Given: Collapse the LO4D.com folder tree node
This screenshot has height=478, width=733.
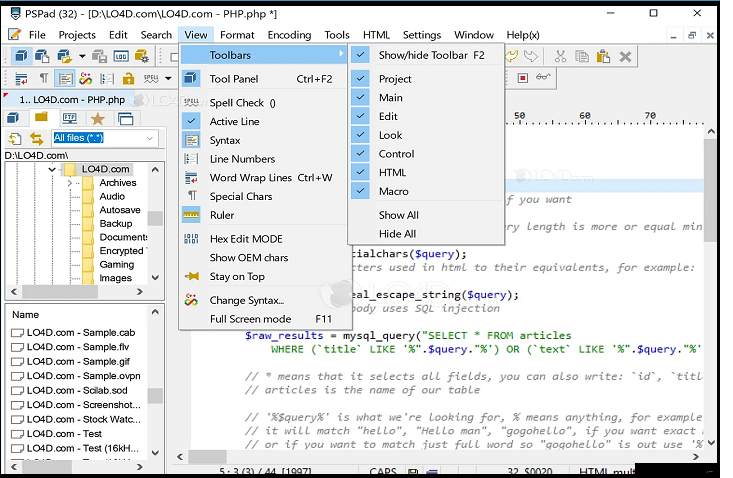Looking at the screenshot, I should [x=53, y=169].
